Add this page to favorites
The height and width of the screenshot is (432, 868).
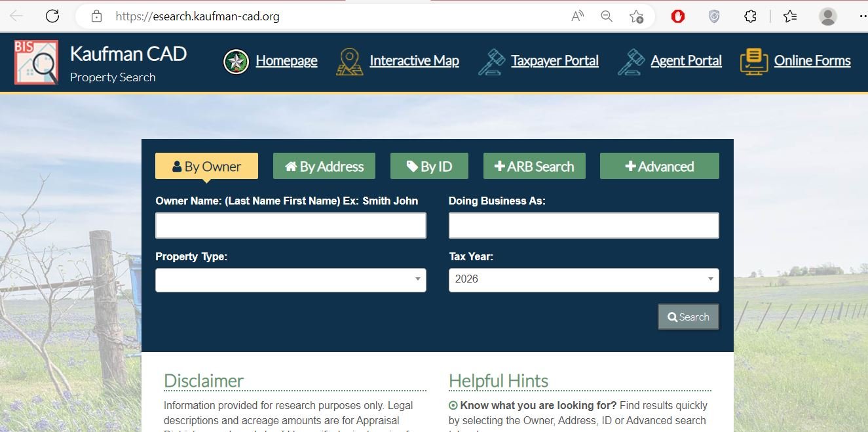pyautogui.click(x=636, y=16)
